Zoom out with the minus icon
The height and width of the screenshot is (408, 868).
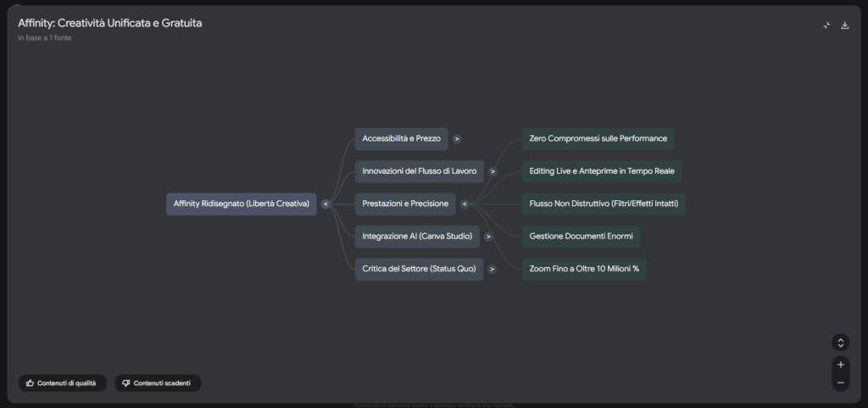click(x=840, y=383)
